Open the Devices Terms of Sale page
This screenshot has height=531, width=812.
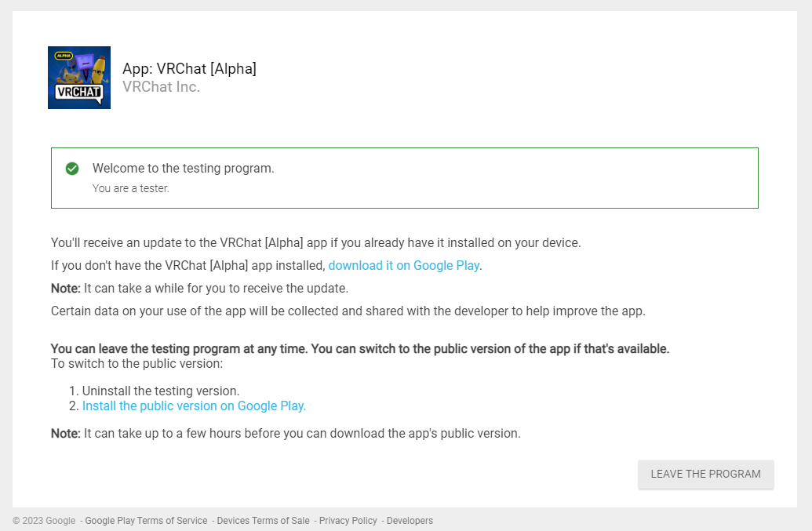point(263,520)
